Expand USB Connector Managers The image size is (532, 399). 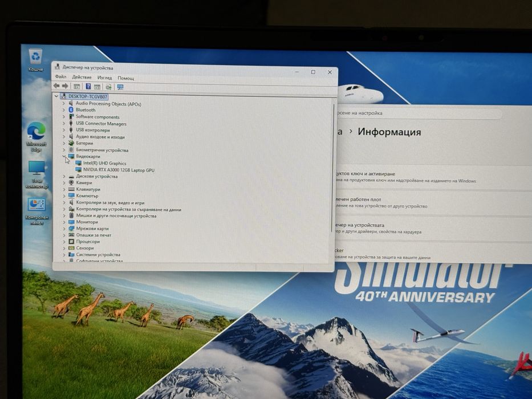(64, 123)
